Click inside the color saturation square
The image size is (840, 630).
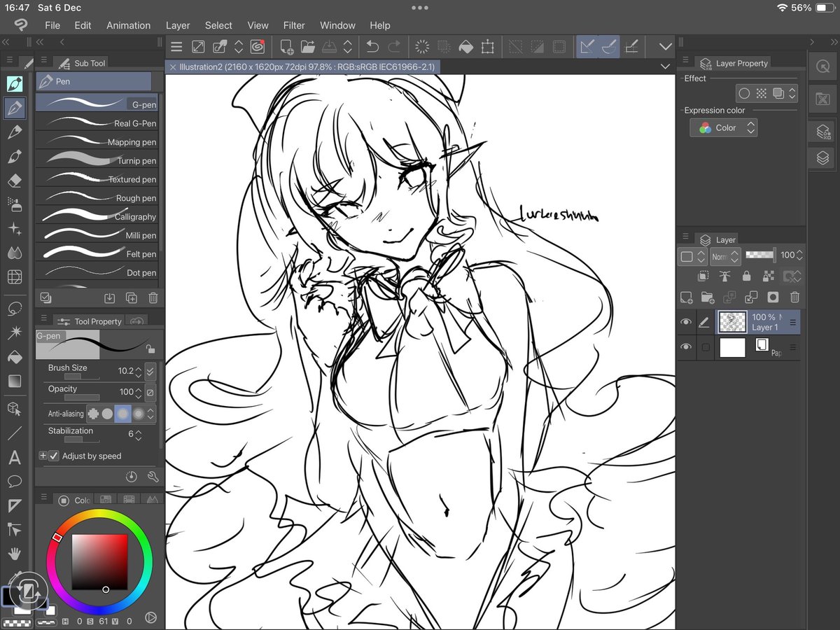(x=100, y=562)
